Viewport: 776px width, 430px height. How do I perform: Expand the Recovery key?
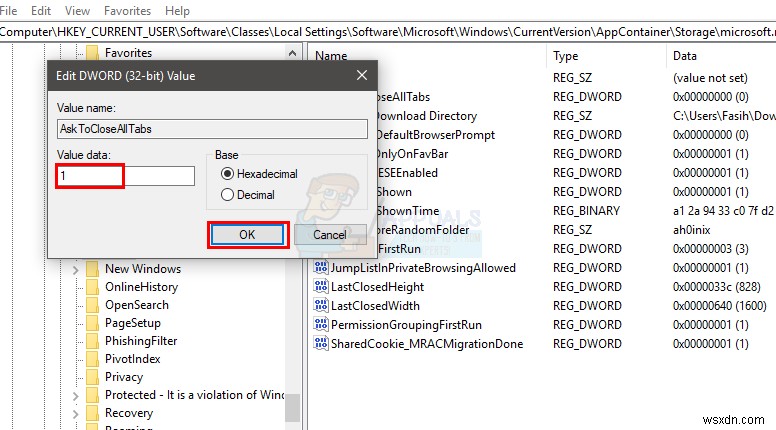[x=76, y=414]
